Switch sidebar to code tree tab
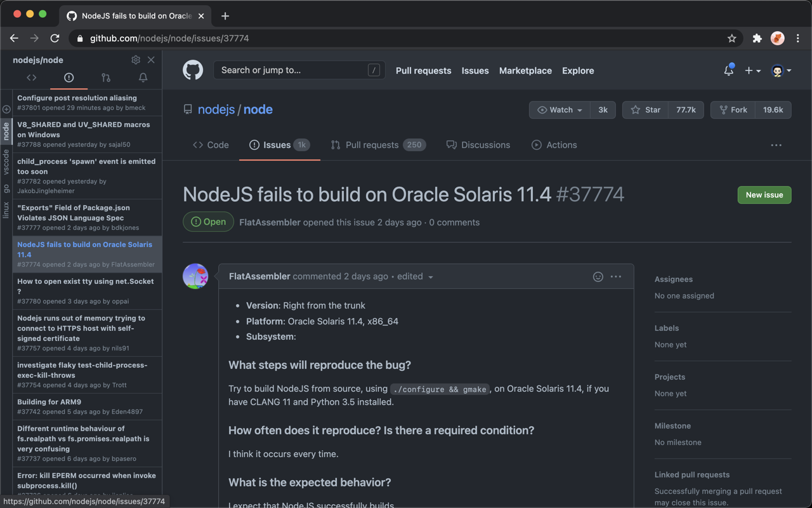This screenshot has width=812, height=508. coord(32,77)
